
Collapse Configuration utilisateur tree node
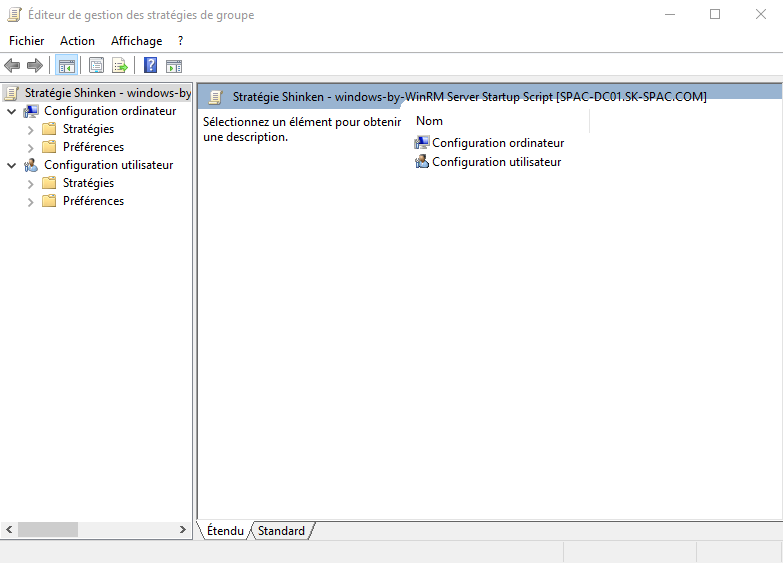[x=12, y=165]
